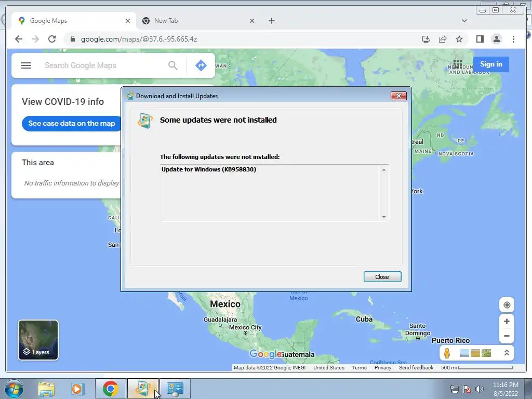This screenshot has width=532, height=399.
Task: Zoom in the map with the plus button
Action: click(507, 321)
